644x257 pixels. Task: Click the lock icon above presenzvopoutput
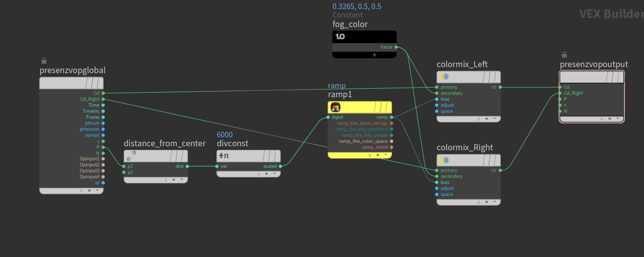tap(564, 55)
